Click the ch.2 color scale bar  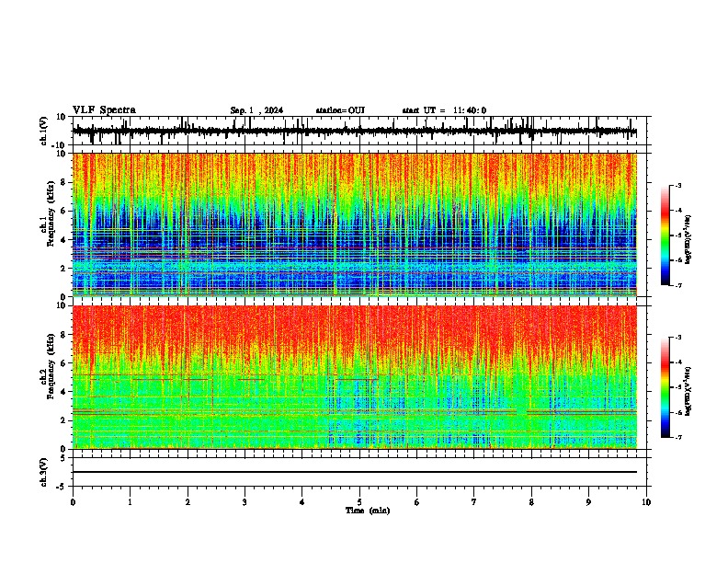[665, 387]
